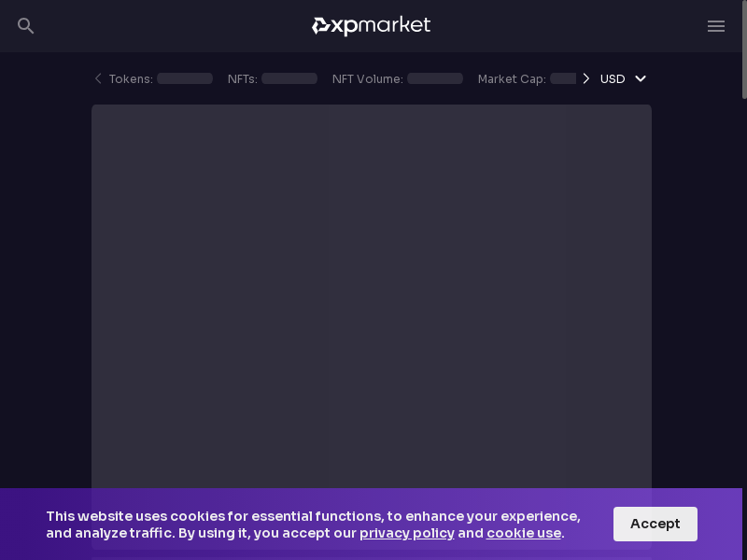Click the vertical page scrollbar

coord(743,51)
